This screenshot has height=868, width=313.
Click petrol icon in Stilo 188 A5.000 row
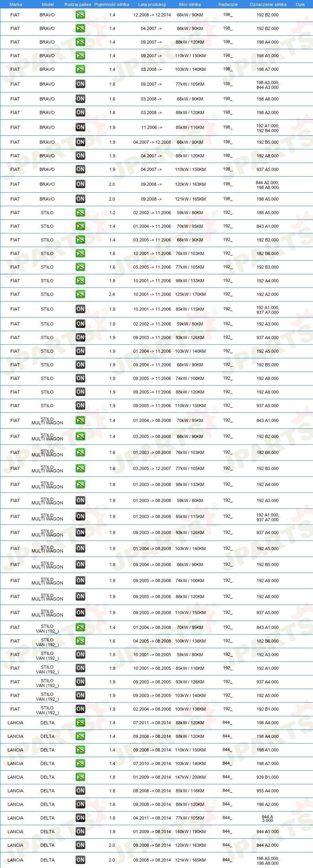80,213
